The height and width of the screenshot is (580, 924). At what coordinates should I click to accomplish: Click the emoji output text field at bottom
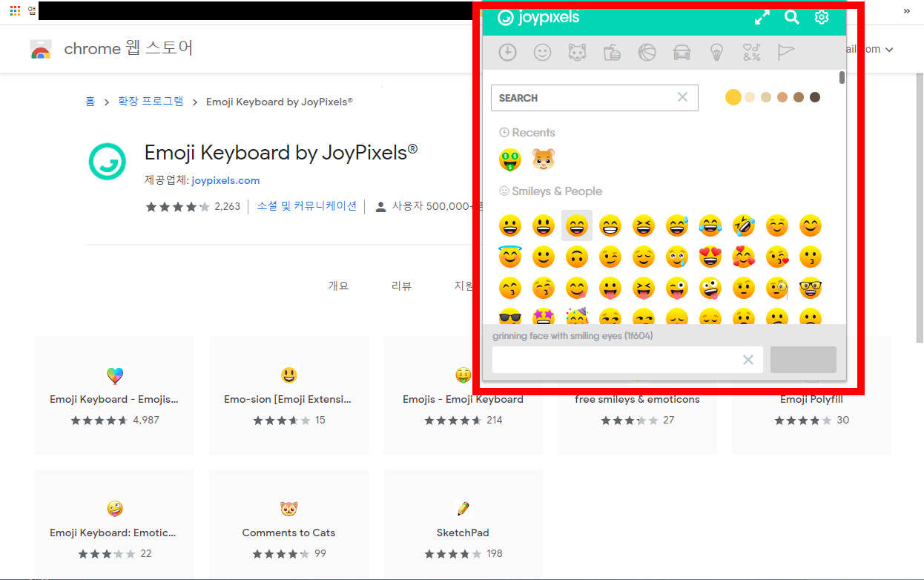click(627, 360)
